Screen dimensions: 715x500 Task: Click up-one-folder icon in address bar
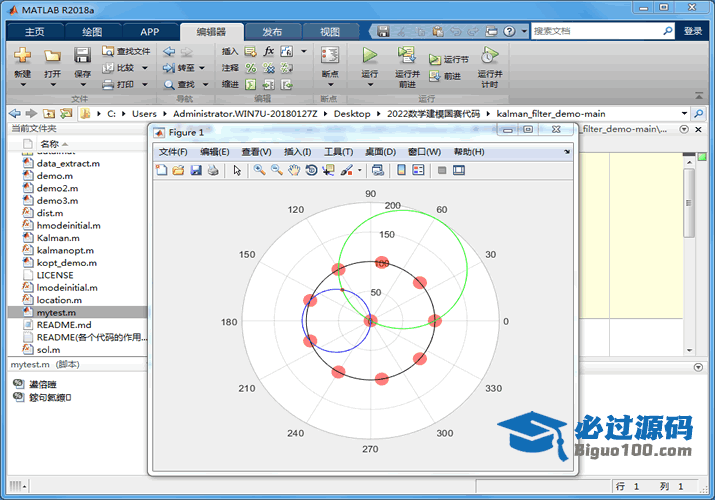click(x=49, y=113)
